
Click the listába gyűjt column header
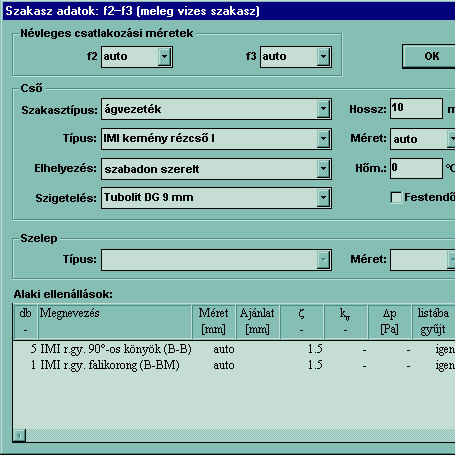point(433,321)
